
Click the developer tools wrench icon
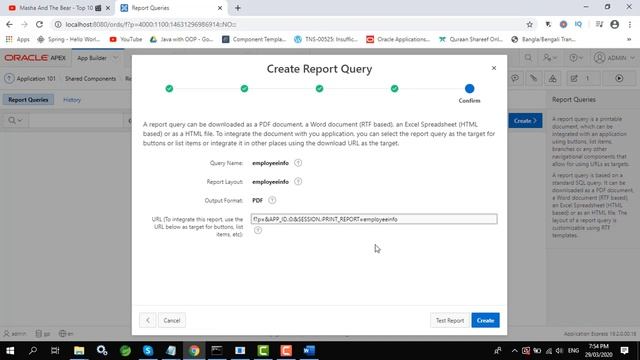click(x=533, y=78)
